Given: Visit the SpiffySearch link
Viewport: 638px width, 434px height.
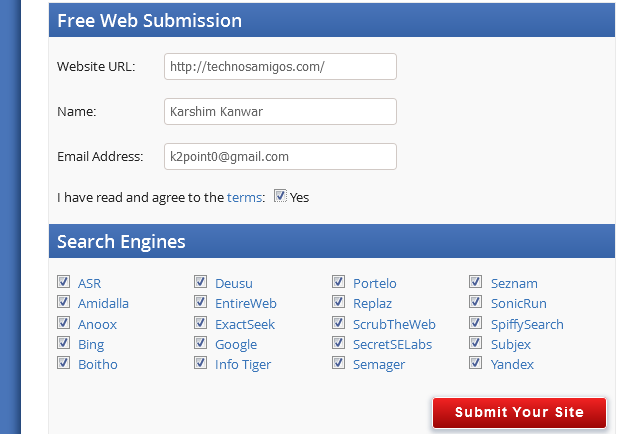Looking at the screenshot, I should click(x=527, y=324).
